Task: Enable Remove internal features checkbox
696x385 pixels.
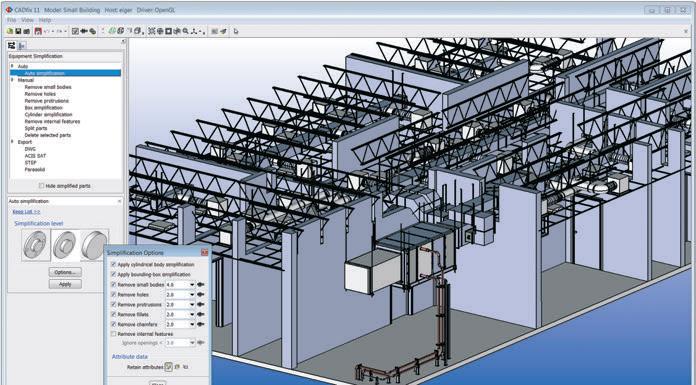Action: coord(114,333)
